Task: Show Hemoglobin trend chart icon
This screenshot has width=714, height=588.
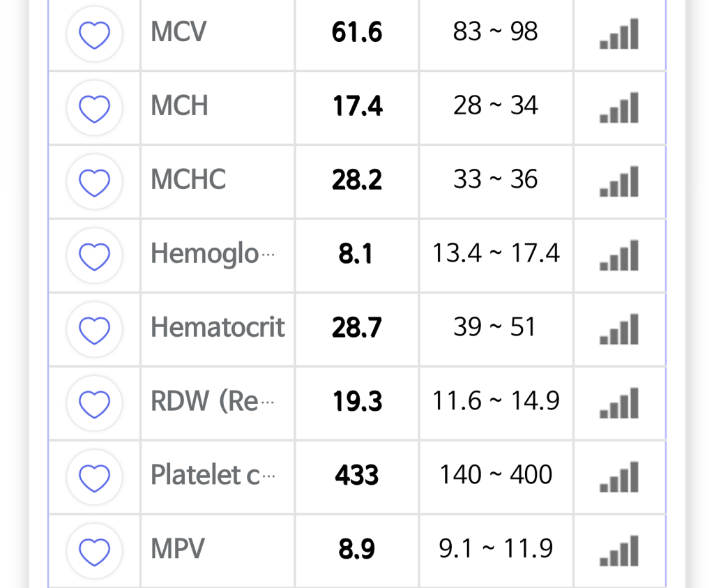Action: tap(619, 256)
